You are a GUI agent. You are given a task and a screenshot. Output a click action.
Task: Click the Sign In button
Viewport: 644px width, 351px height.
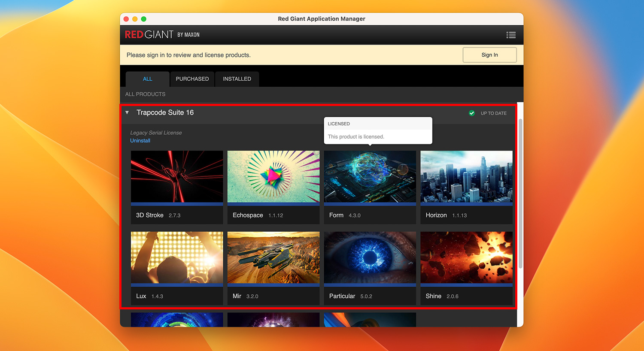tap(489, 55)
